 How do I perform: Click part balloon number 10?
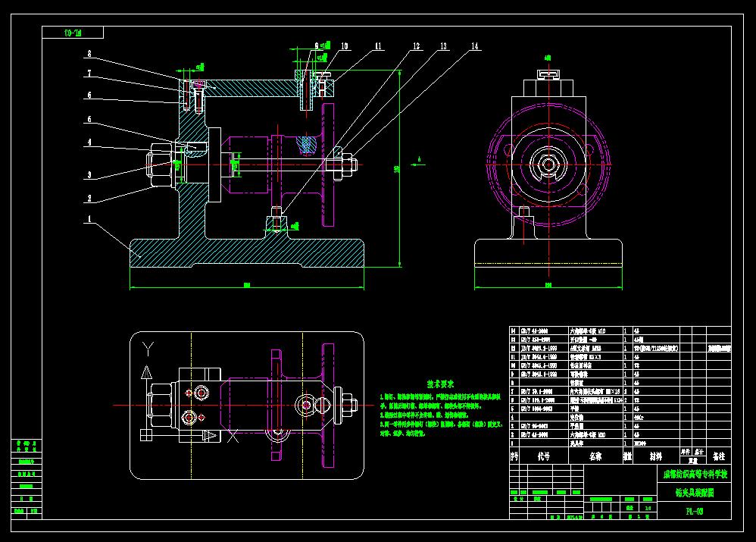344,45
